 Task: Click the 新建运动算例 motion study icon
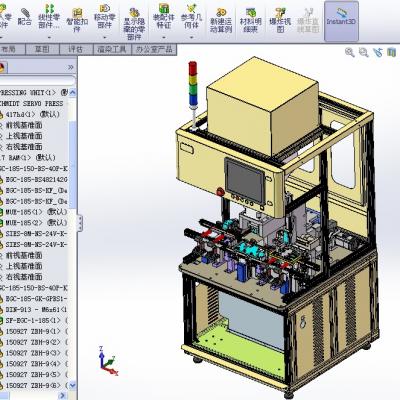tap(221, 20)
